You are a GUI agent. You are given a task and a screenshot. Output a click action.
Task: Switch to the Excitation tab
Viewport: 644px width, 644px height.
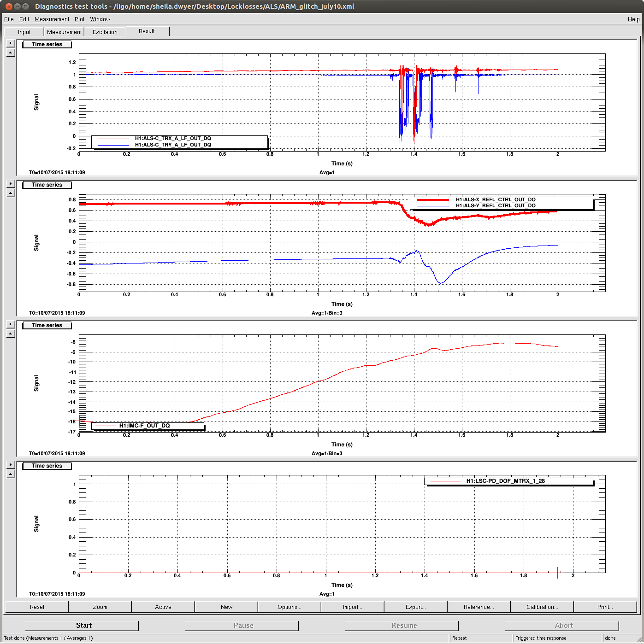coord(105,32)
